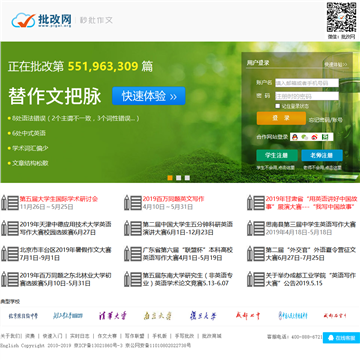This screenshot has width=360, height=360.
Task: Click student help link under 学生注册
Action: pyautogui.click(x=275, y=167)
